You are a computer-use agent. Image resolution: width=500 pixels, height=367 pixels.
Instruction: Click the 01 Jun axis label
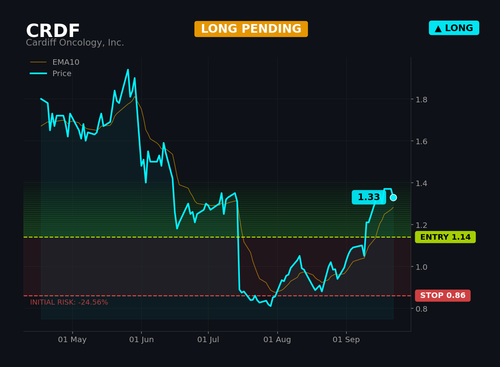[141, 340]
